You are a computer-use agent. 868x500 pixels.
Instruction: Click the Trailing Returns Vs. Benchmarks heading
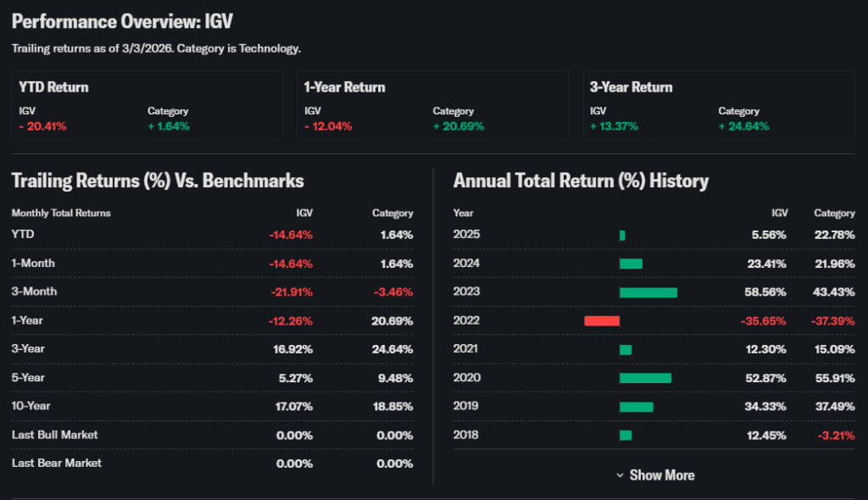158,181
